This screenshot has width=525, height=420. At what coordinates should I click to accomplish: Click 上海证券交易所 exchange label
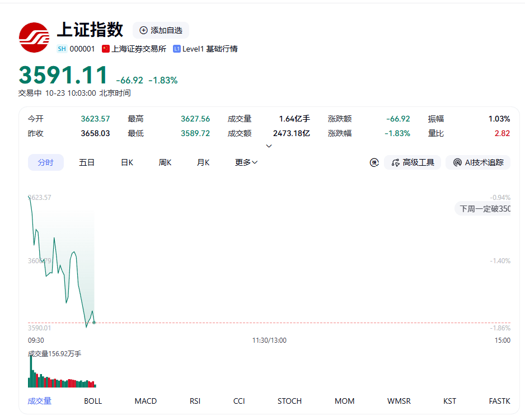click(x=139, y=49)
